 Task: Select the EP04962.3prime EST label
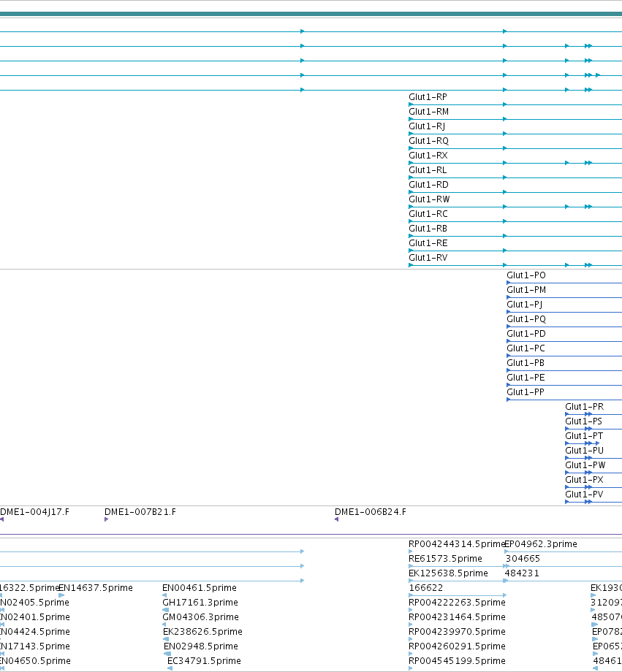pyautogui.click(x=541, y=544)
